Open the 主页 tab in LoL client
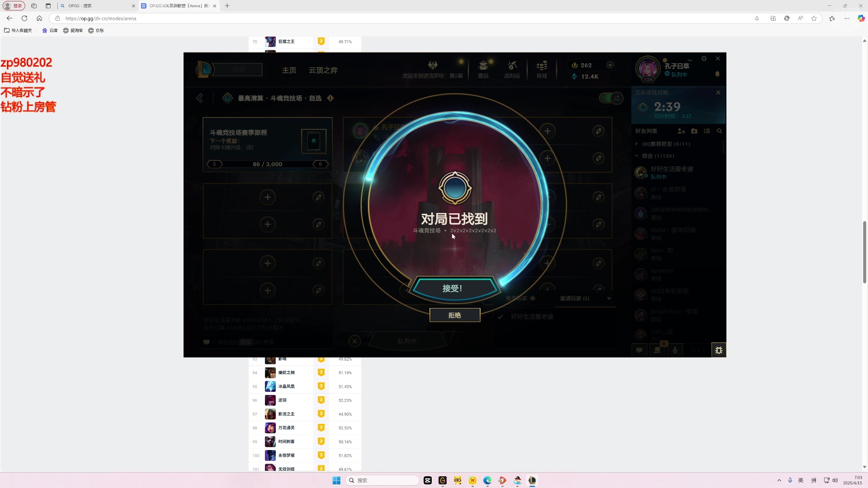868x488 pixels. point(289,70)
